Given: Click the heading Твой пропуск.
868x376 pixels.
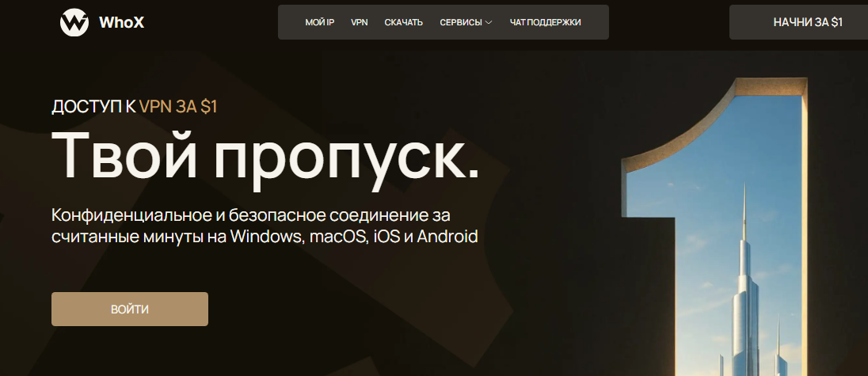Looking at the screenshot, I should pos(265,154).
